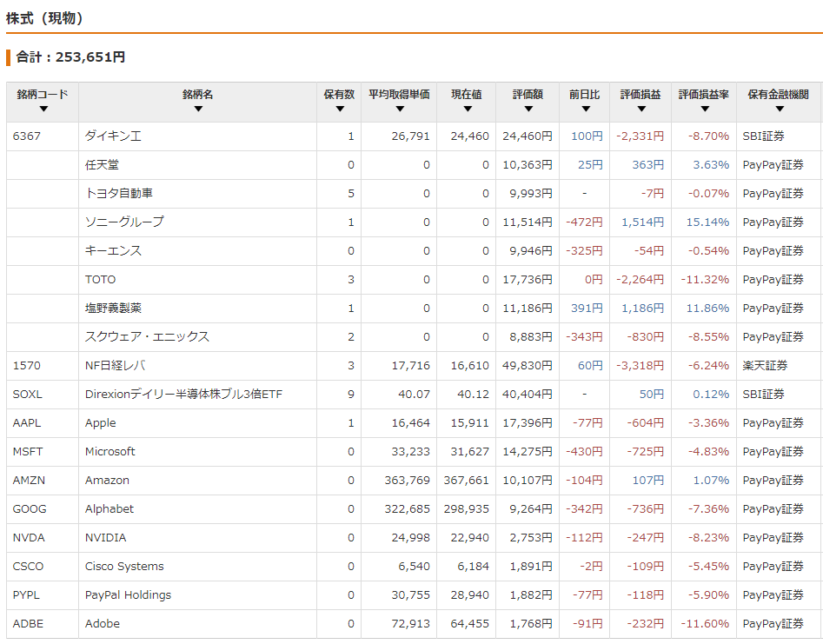Click ticker code AAPL
This screenshot has height=644, width=823.
(27, 423)
